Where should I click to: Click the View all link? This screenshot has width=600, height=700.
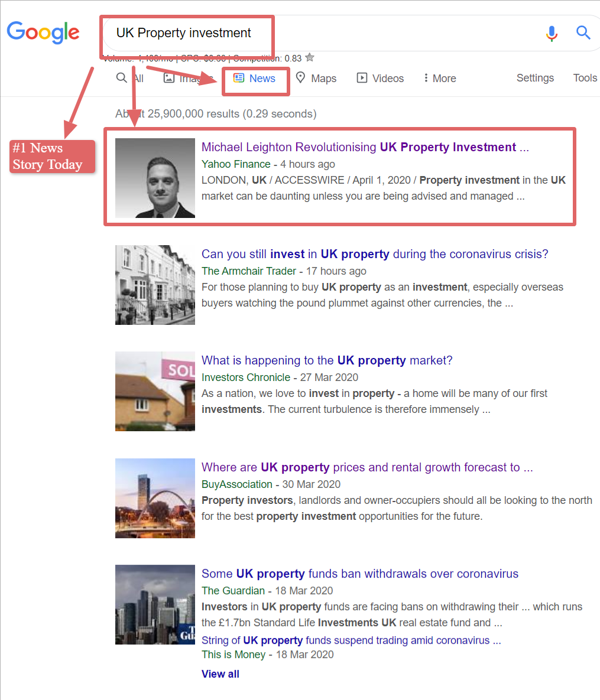(220, 674)
